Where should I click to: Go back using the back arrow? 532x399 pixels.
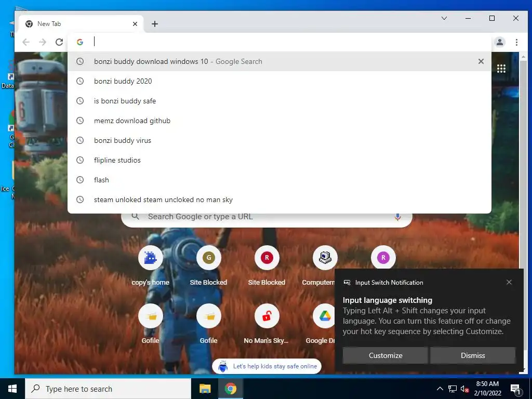[x=26, y=42]
